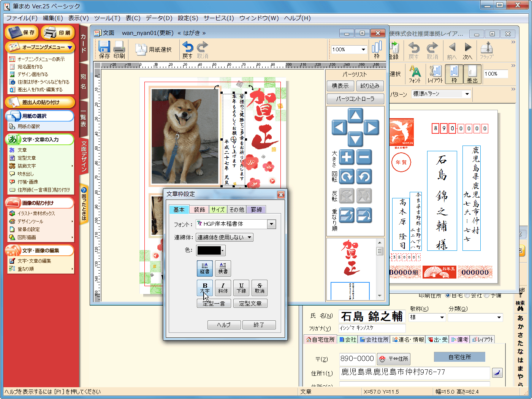Open the フォント icon in address window
This screenshot has width=532, height=399.
tap(415, 74)
